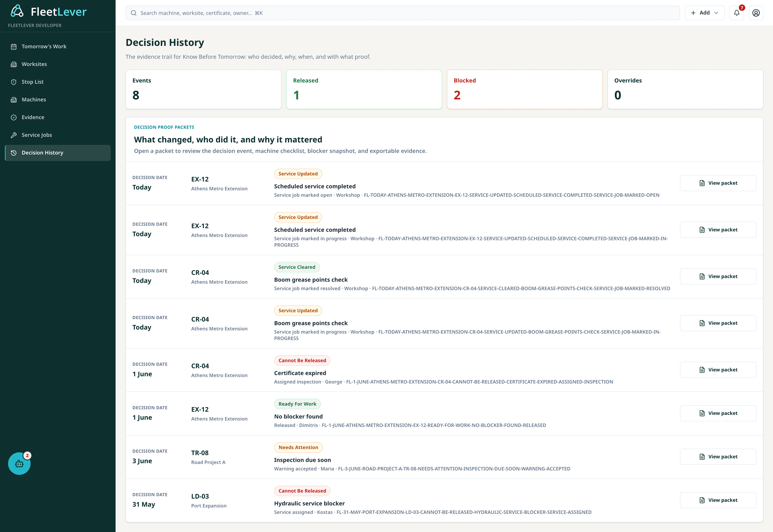This screenshot has width=773, height=532.
Task: Expand the Add dropdown chevron
Action: [716, 13]
